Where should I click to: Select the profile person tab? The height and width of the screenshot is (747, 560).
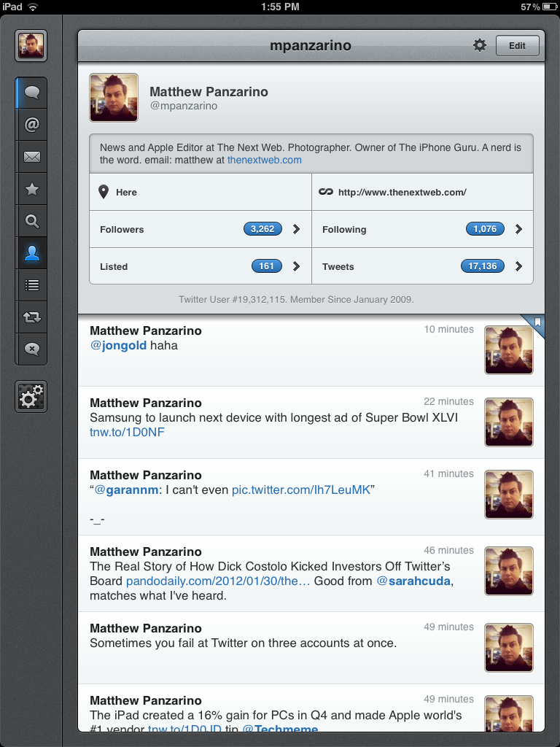pos(31,253)
